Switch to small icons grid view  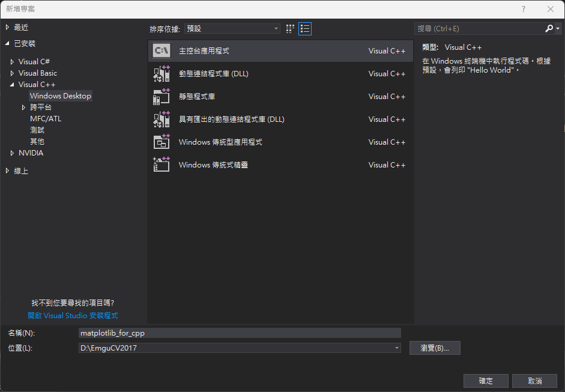click(x=290, y=29)
